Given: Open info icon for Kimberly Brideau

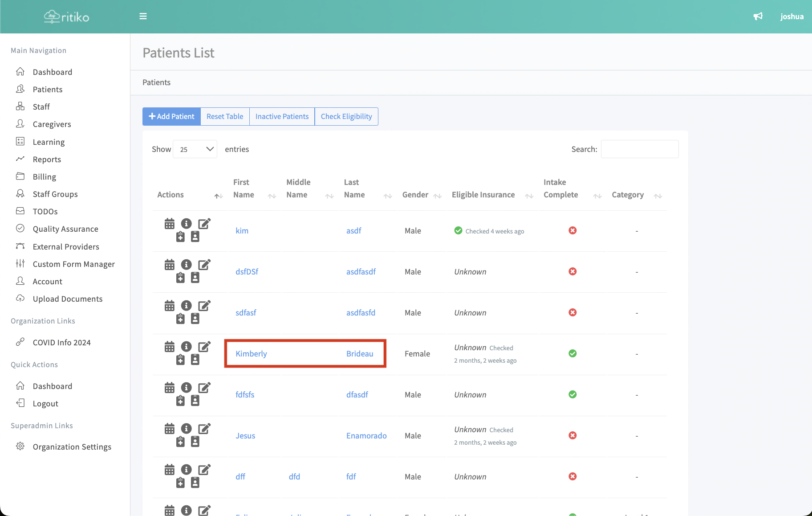Looking at the screenshot, I should tap(187, 347).
